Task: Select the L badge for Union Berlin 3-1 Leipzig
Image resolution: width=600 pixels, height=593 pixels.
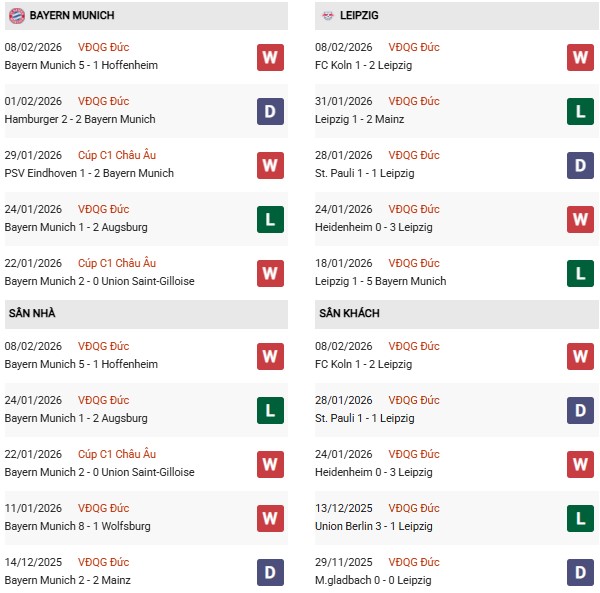Action: click(x=581, y=518)
